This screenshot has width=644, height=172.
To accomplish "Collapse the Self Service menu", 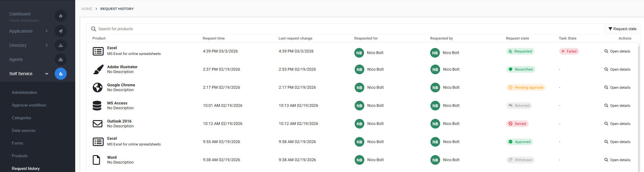I will pos(47,74).
